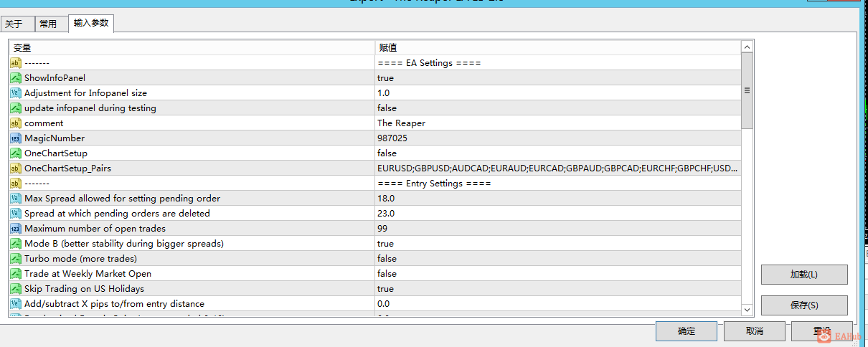Screen dimensions: 868x347
Task: Select the 'Mode B (better stability during bigger spreads)' label
Action: click(x=124, y=243)
